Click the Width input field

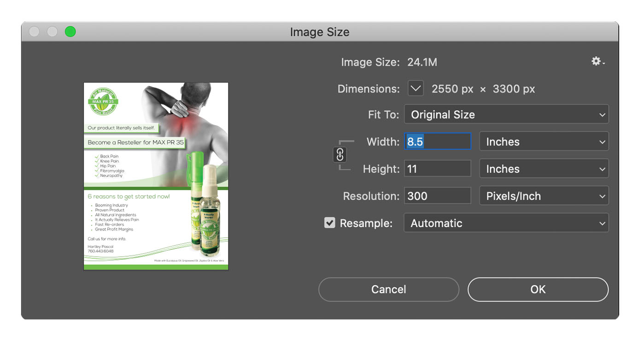[438, 142]
